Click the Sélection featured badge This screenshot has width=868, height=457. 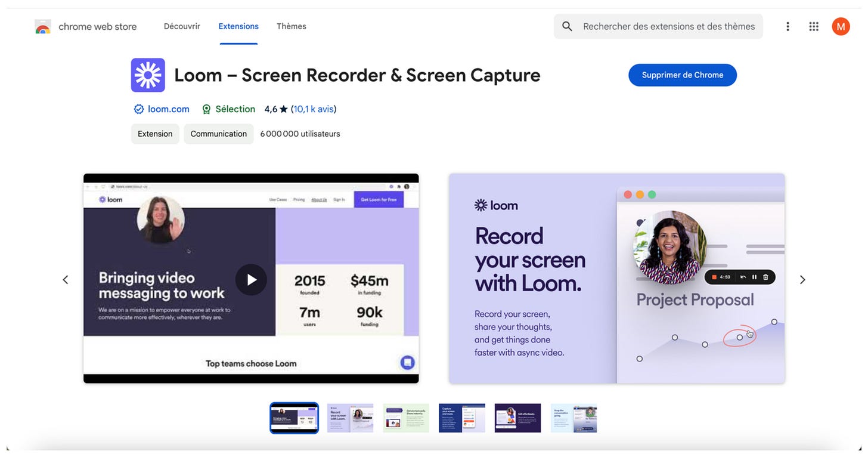[228, 109]
